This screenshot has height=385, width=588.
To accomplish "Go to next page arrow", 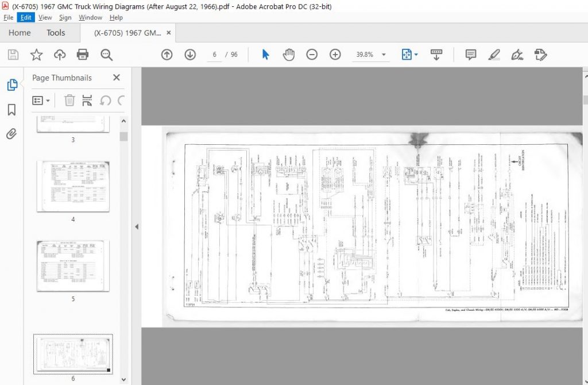I will tap(190, 55).
